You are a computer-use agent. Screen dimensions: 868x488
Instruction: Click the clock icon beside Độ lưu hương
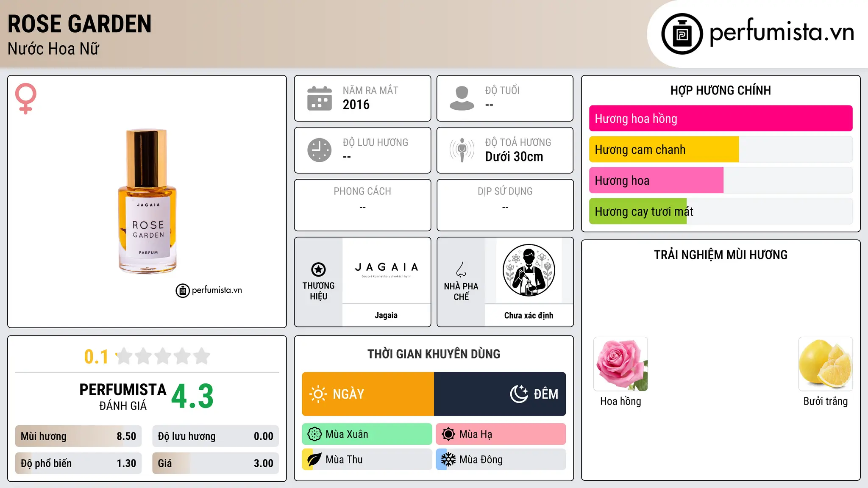[x=320, y=150]
